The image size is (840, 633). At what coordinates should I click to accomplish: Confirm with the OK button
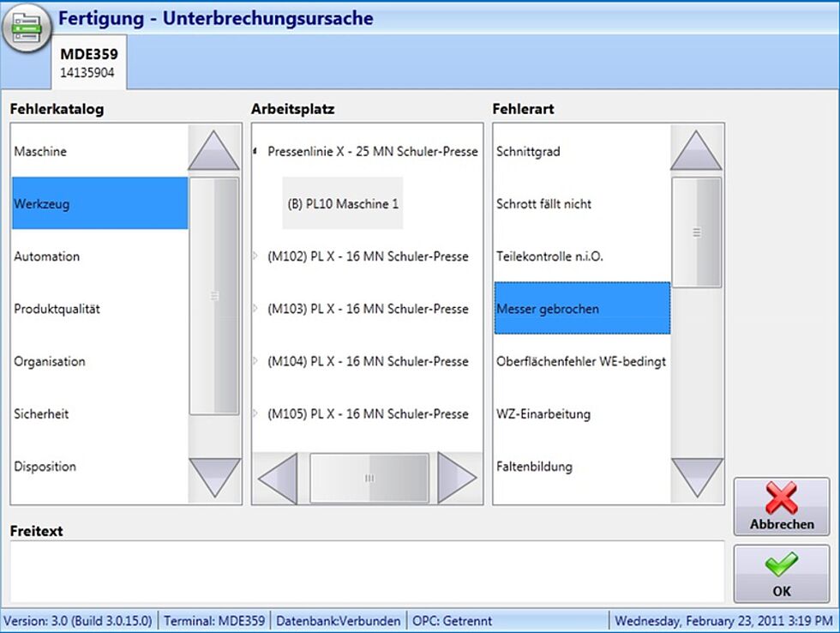click(781, 573)
